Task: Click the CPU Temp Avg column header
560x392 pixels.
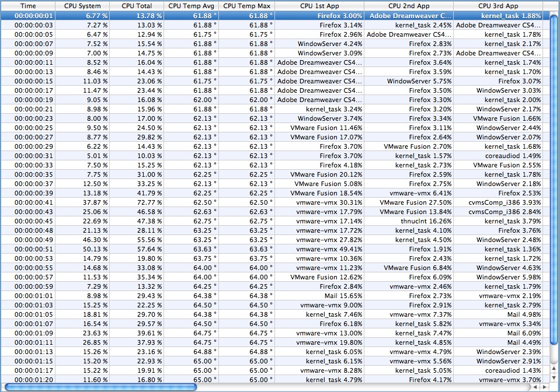Action: (x=191, y=6)
